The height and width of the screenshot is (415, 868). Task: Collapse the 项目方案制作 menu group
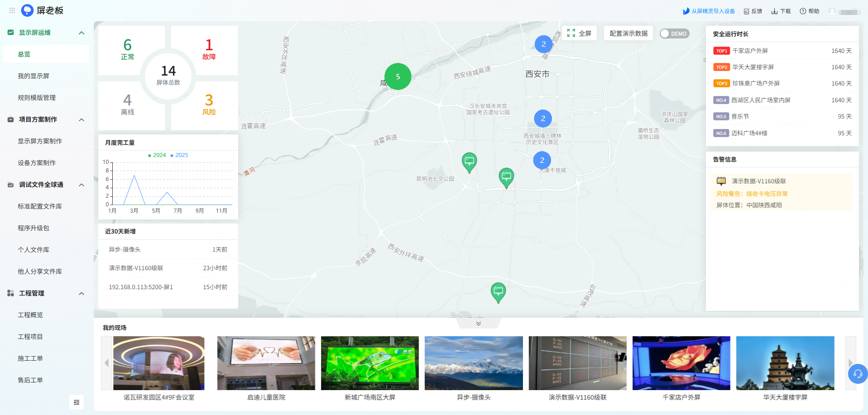82,119
